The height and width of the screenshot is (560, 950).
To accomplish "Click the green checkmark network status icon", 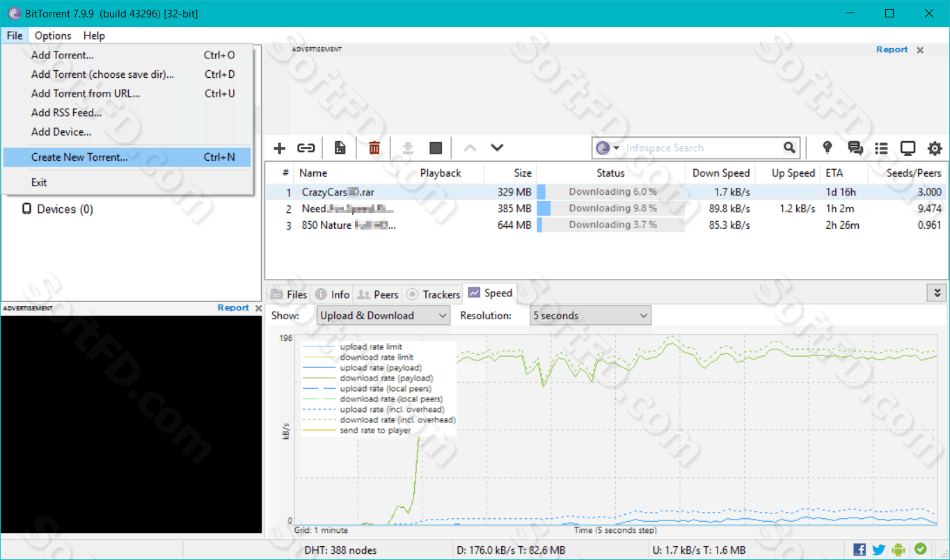I will [x=920, y=549].
